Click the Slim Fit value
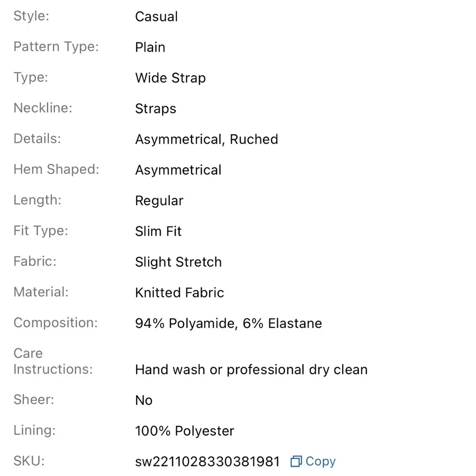The image size is (476, 476). tap(159, 231)
